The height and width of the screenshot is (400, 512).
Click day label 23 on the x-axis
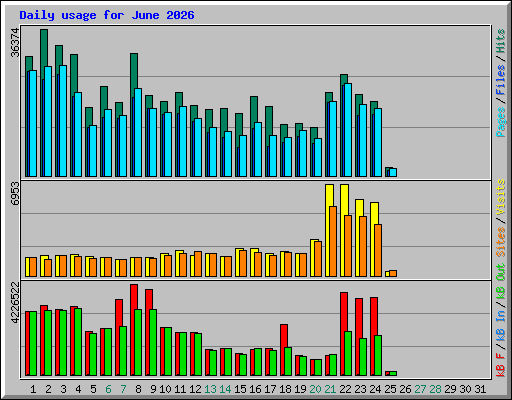tap(360, 389)
